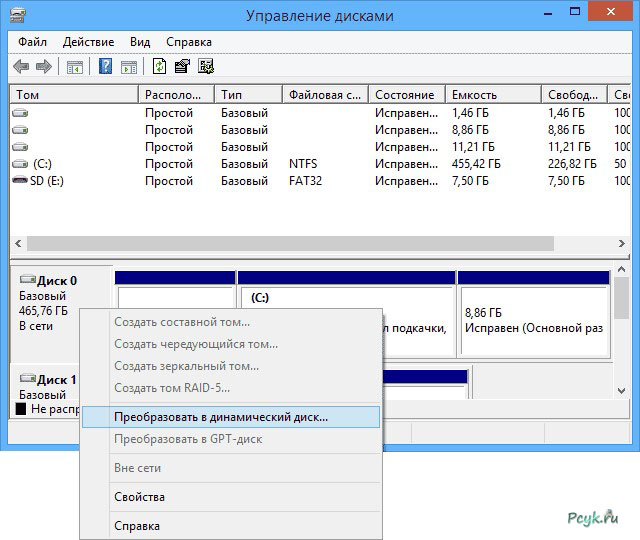Select the SD (E:) card icon

pos(20,180)
